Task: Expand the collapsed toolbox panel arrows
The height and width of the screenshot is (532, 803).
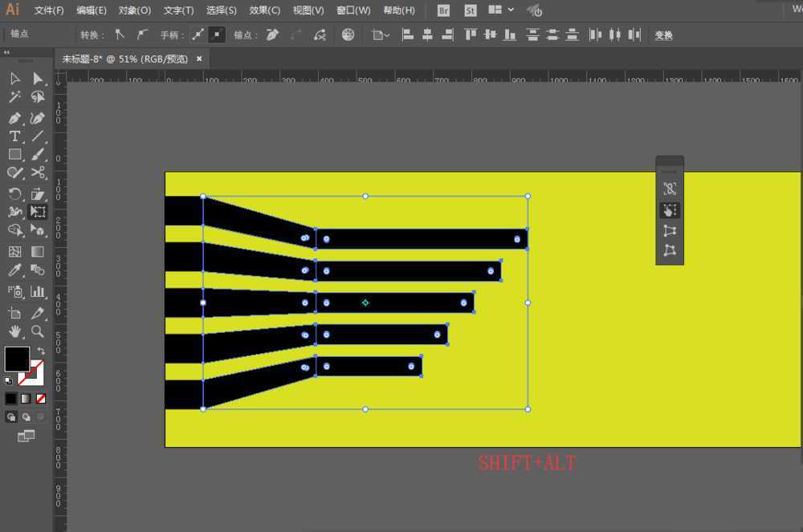Action: (x=6, y=53)
